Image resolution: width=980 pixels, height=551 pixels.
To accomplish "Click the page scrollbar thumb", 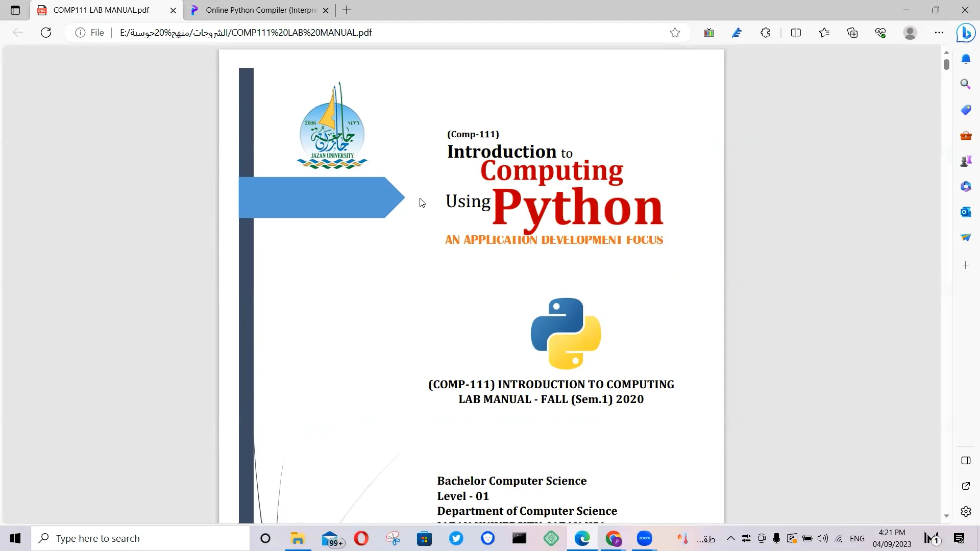I will [947, 65].
